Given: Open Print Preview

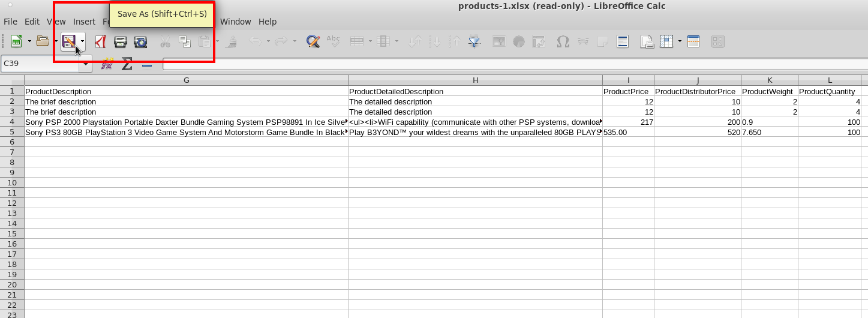Looking at the screenshot, I should (140, 41).
